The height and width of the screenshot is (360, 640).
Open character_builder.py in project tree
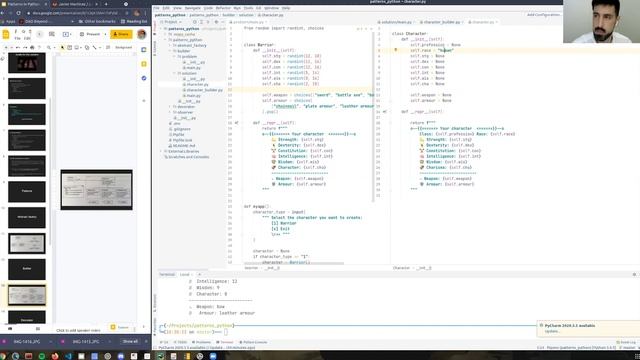(203, 90)
